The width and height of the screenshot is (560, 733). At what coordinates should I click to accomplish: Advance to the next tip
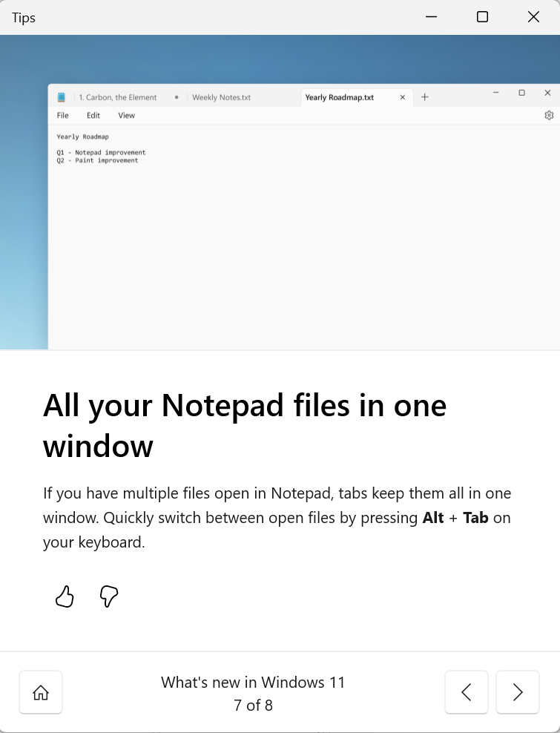point(518,692)
